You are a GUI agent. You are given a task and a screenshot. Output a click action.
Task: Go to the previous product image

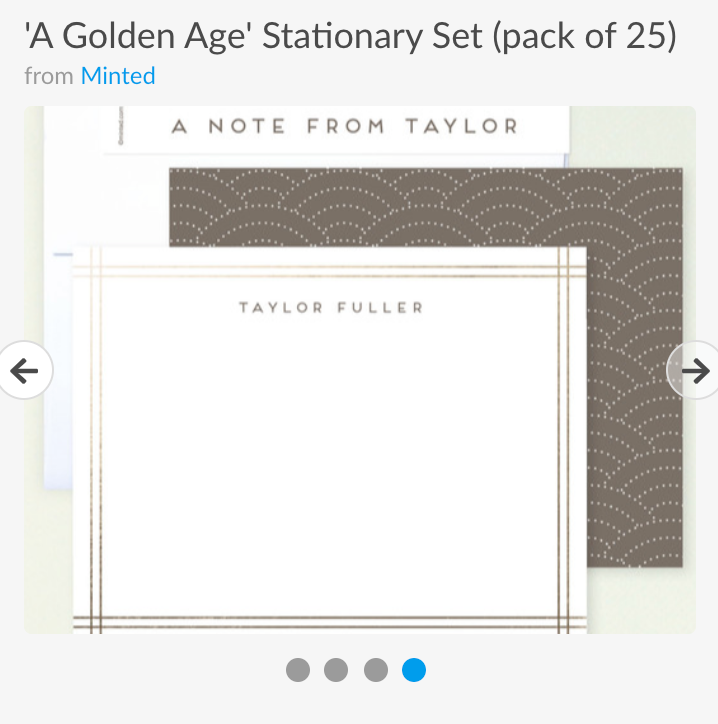click(x=24, y=370)
